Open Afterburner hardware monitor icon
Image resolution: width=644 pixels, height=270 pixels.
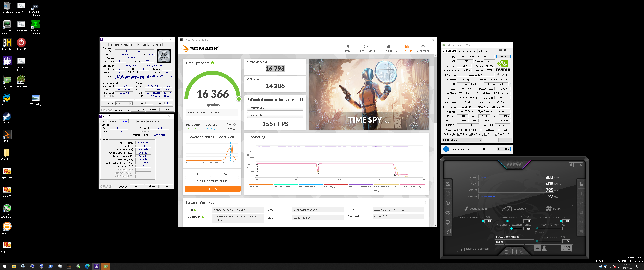448,232
